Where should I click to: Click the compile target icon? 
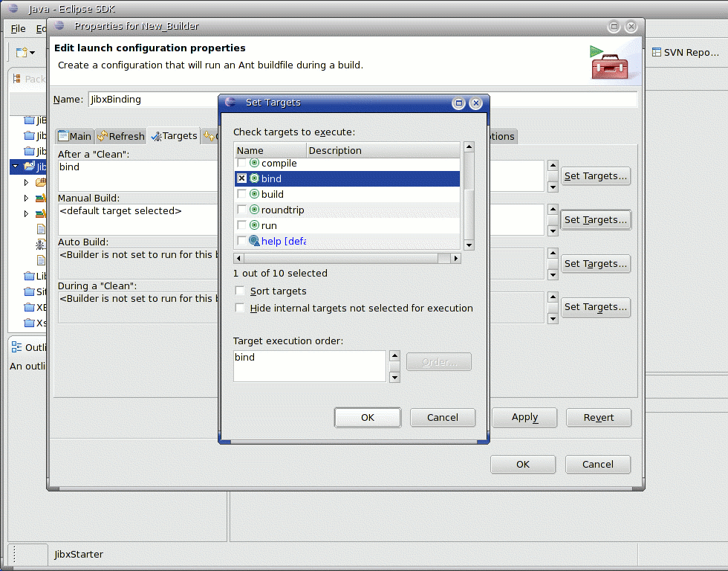pyautogui.click(x=254, y=163)
